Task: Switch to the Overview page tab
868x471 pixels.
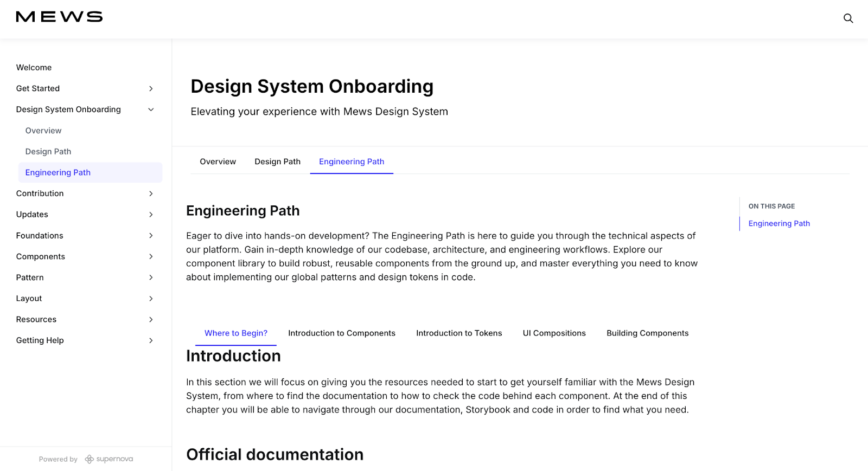Action: pyautogui.click(x=218, y=162)
